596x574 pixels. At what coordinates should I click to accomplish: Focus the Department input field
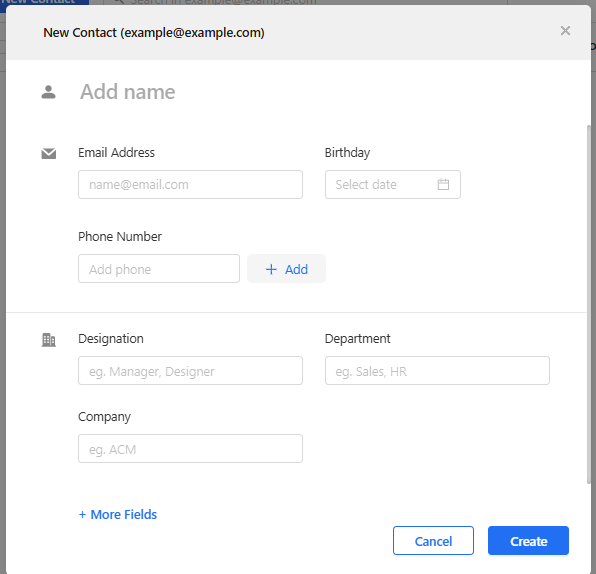pos(437,371)
